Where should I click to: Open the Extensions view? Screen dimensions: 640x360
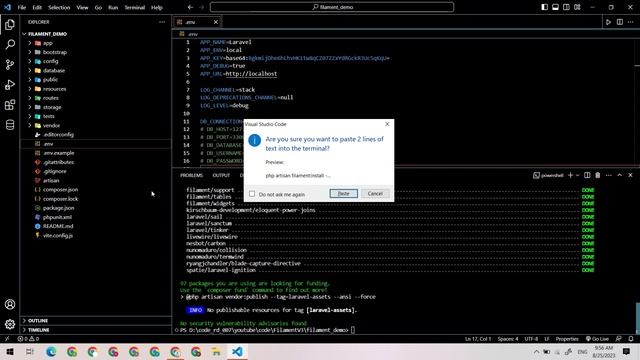(10, 104)
